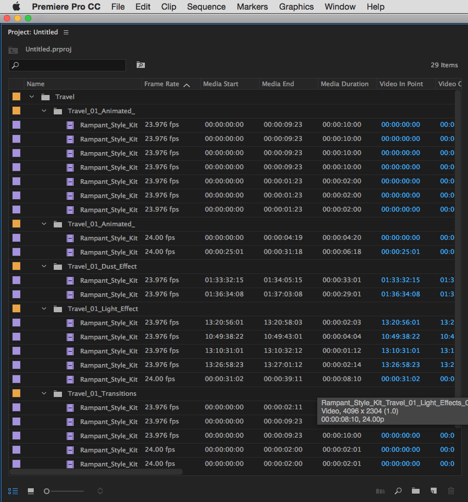The height and width of the screenshot is (502, 468).
Task: Select the Travel_01_Transitions bin name
Action: coord(102,394)
